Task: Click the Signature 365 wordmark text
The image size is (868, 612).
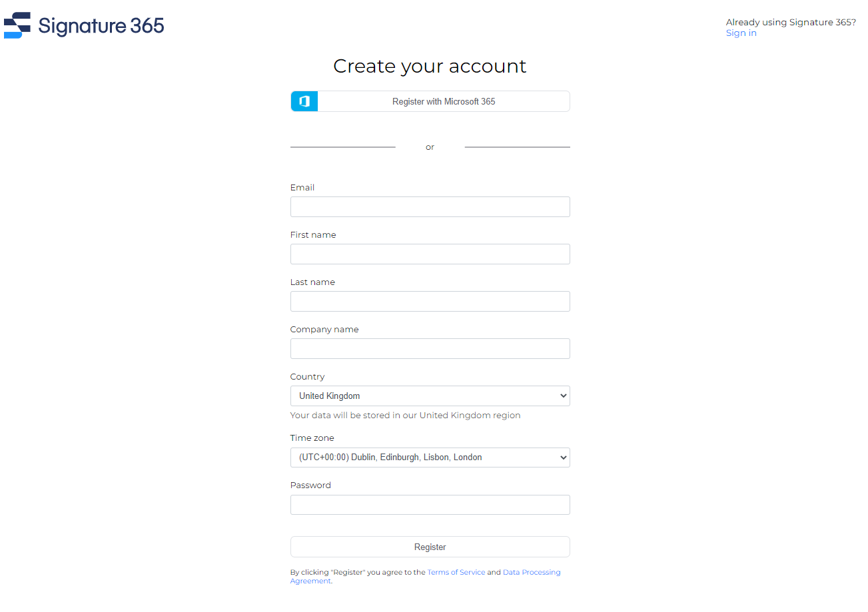Action: 101,26
